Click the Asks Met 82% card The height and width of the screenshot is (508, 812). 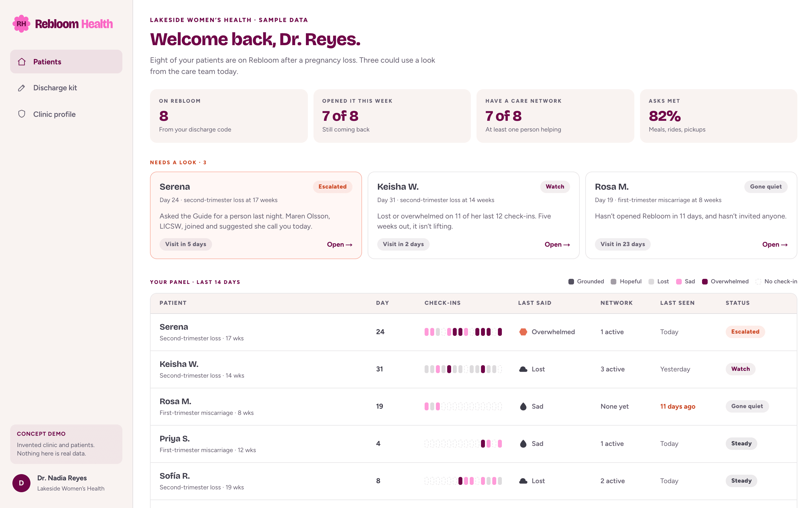point(718,116)
